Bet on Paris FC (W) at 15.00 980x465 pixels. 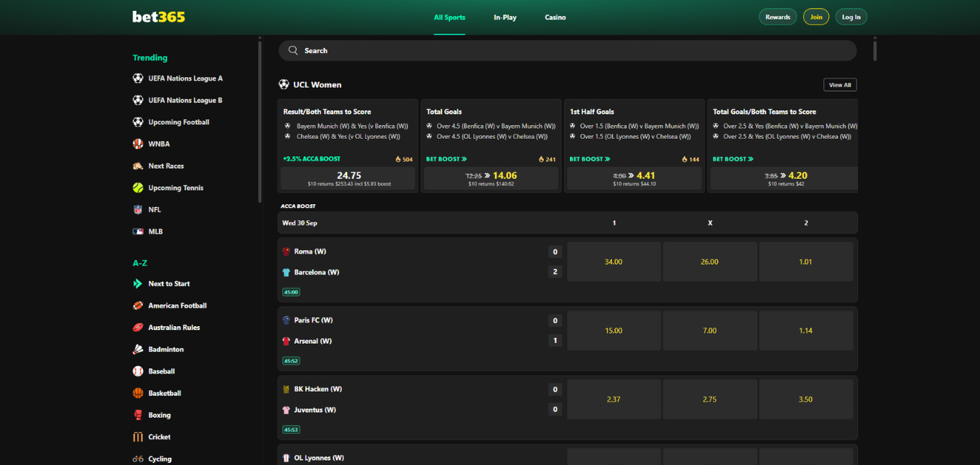click(613, 331)
